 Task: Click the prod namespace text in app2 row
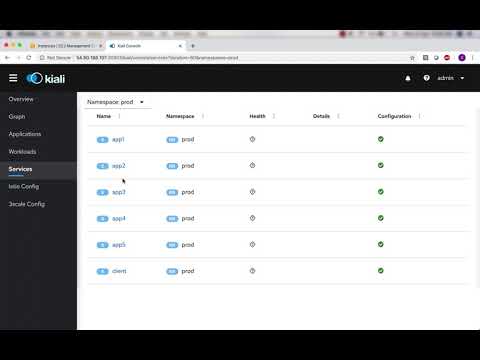pos(188,166)
